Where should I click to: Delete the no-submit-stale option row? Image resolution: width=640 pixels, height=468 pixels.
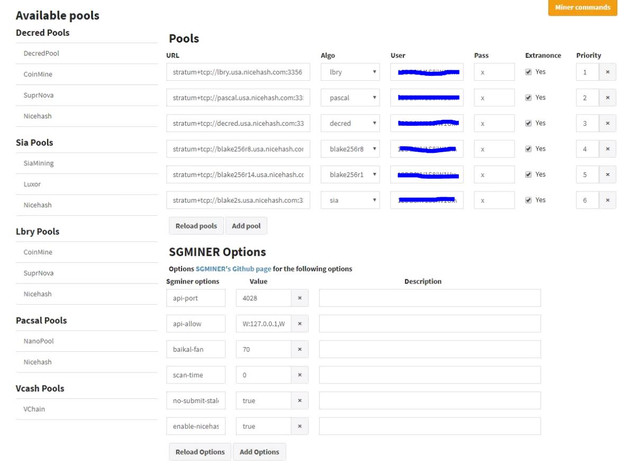(300, 401)
